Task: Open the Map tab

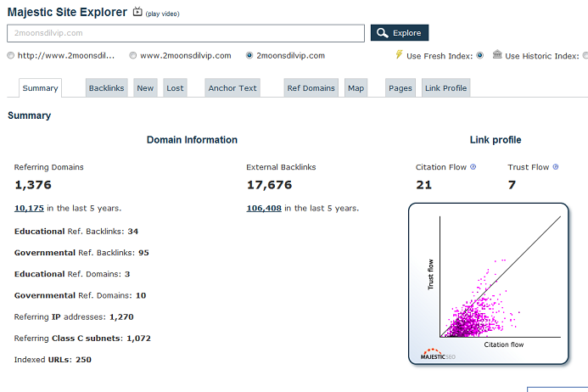Action: pyautogui.click(x=356, y=88)
